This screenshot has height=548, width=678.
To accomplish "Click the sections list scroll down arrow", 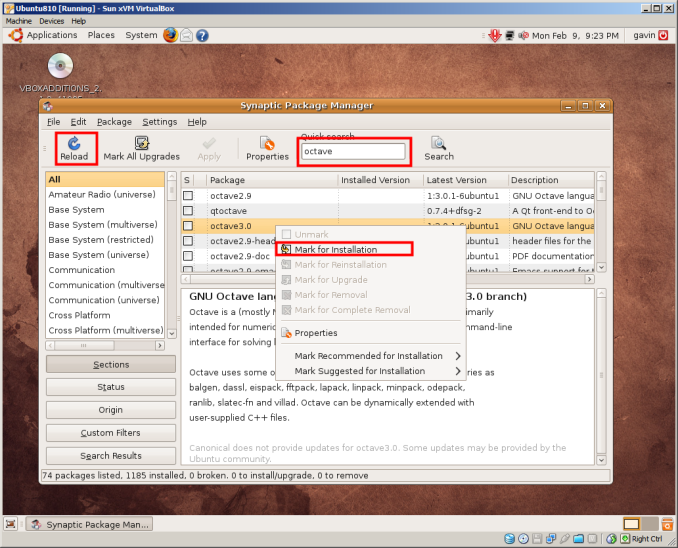I will pos(172,333).
